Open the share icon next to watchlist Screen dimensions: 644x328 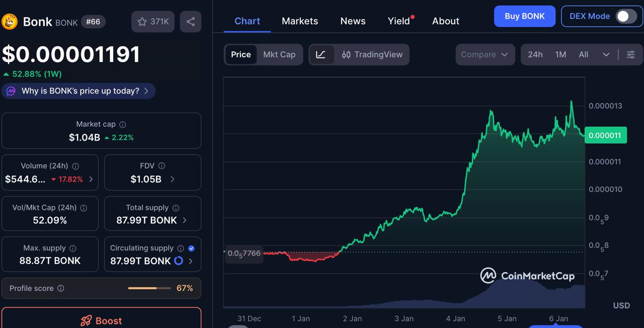pyautogui.click(x=190, y=21)
